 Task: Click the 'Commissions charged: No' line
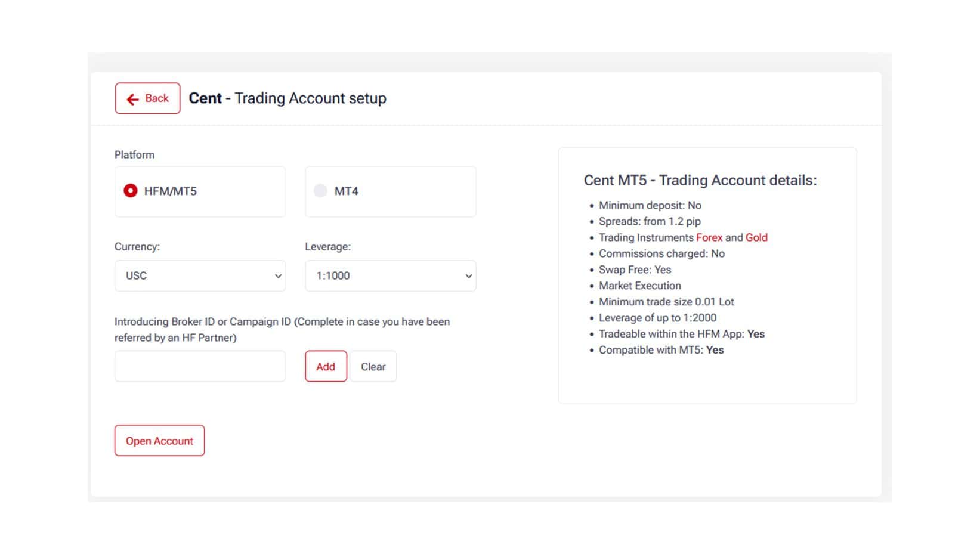[661, 253]
